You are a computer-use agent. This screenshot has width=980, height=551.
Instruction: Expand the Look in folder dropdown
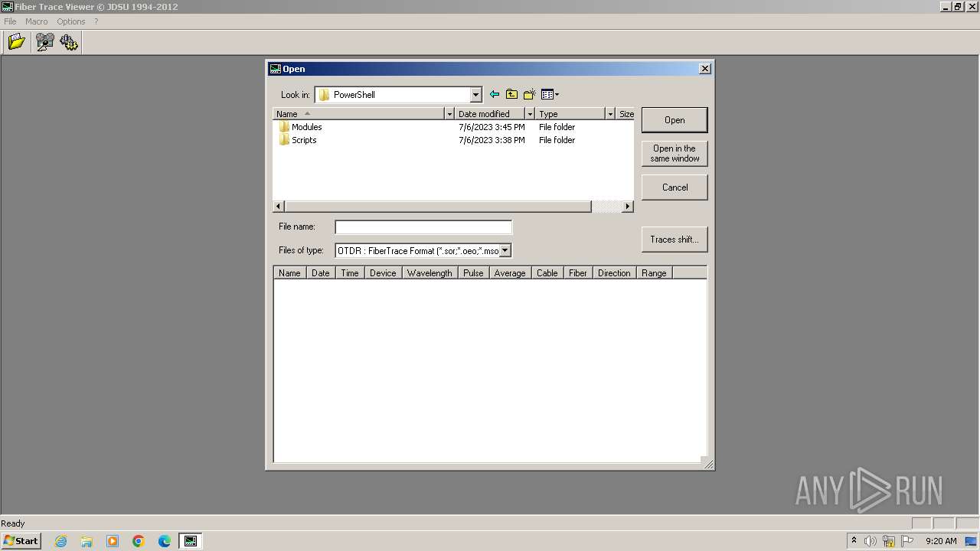(475, 95)
